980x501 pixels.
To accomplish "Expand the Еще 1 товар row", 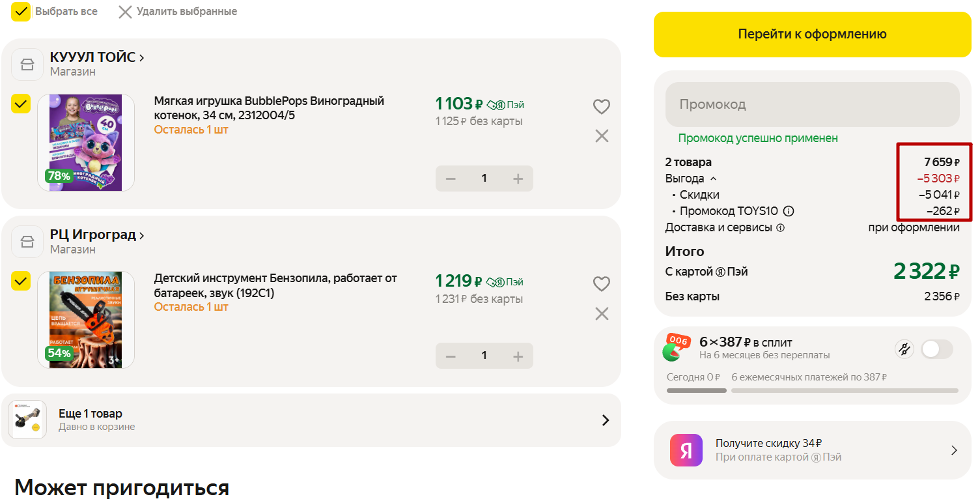I will (311, 420).
